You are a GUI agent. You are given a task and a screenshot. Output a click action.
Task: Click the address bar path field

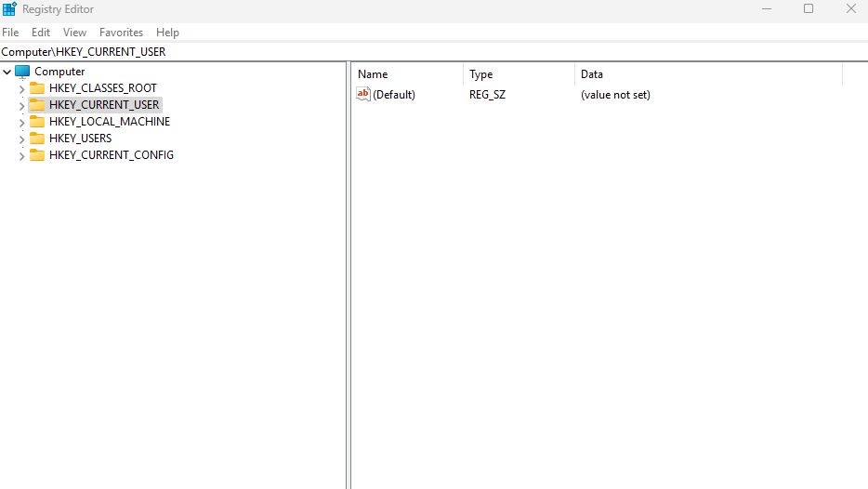(x=434, y=52)
